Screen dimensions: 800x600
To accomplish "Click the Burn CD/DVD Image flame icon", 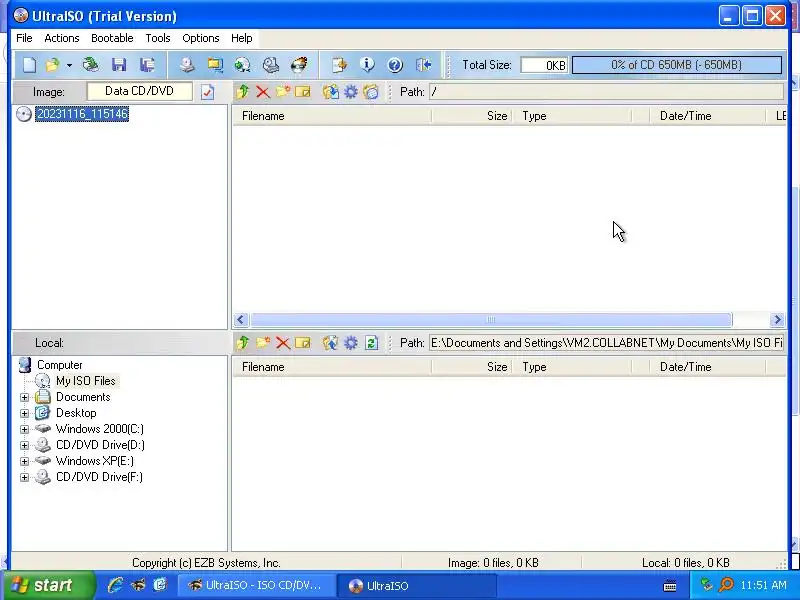I will pyautogui.click(x=299, y=65).
